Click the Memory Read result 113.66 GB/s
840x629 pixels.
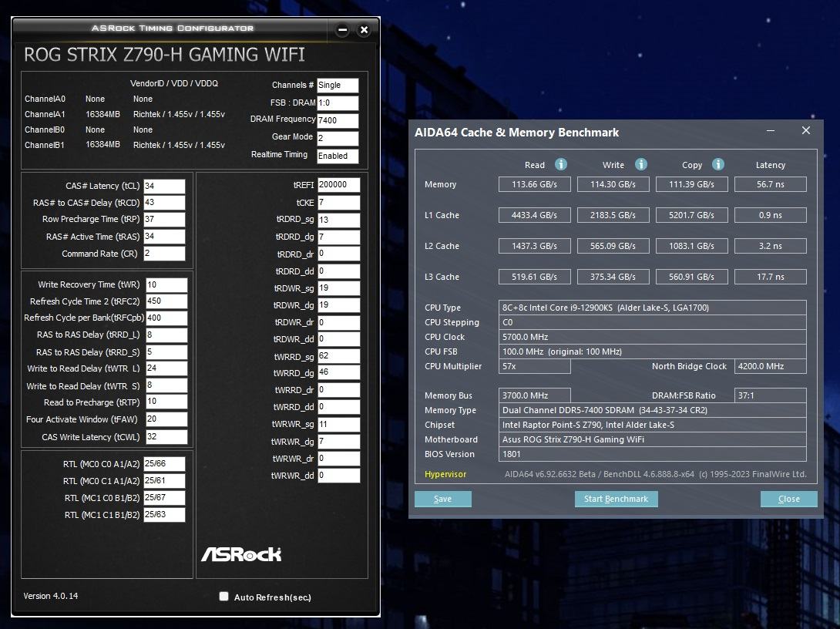[535, 184]
